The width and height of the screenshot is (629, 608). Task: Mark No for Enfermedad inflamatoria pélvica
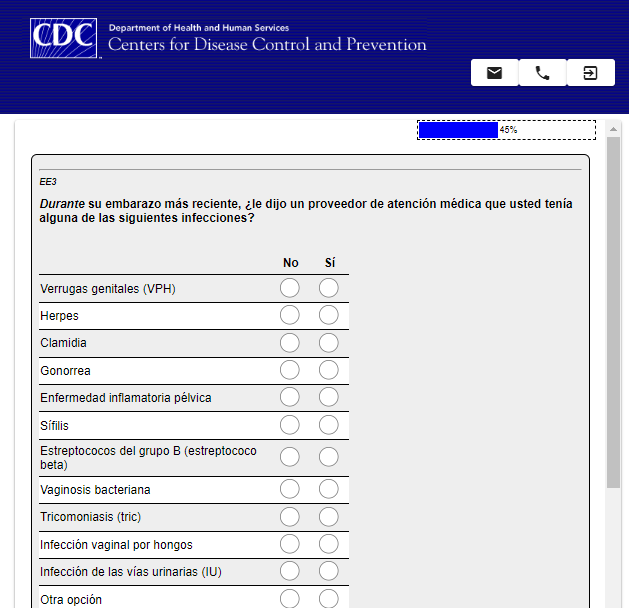coord(290,398)
